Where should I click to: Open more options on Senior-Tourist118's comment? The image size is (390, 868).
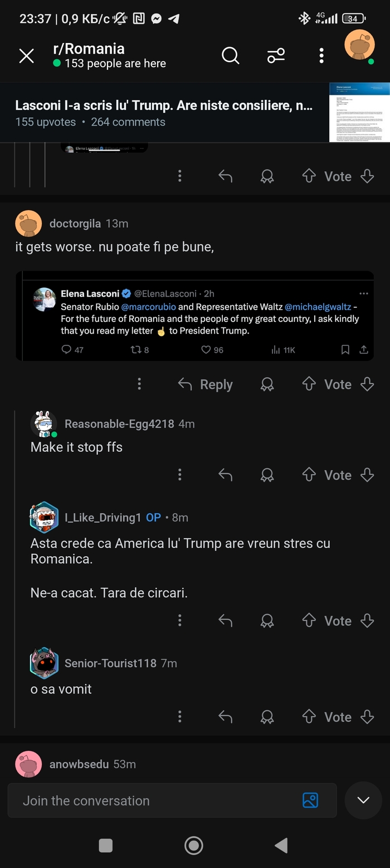click(179, 717)
